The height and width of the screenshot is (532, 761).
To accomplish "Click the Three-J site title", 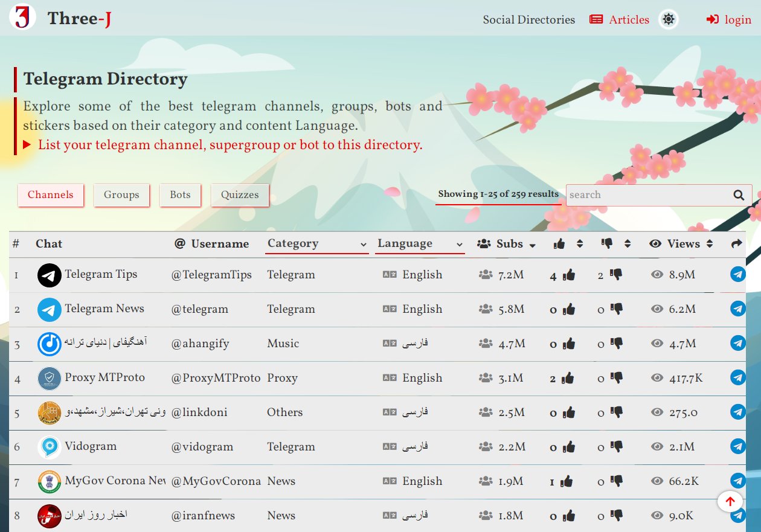I will [x=79, y=19].
